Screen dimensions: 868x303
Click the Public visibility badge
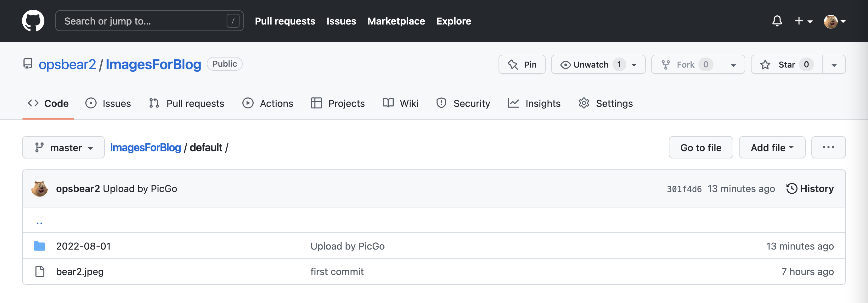click(x=224, y=63)
